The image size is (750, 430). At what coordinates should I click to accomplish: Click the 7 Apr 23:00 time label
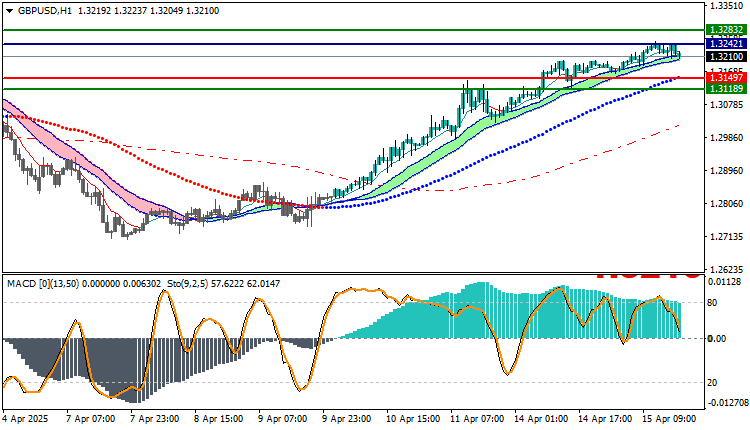pyautogui.click(x=155, y=419)
